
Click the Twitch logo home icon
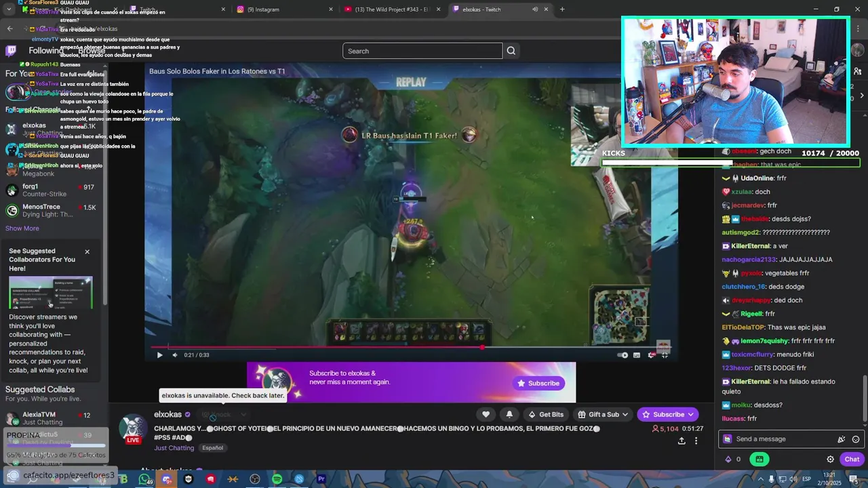pyautogui.click(x=11, y=51)
